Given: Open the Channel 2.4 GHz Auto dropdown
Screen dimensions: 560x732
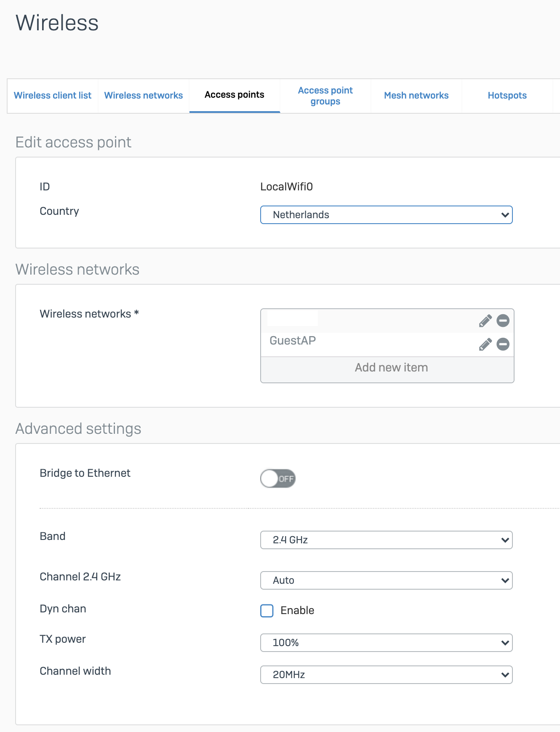Looking at the screenshot, I should click(387, 580).
